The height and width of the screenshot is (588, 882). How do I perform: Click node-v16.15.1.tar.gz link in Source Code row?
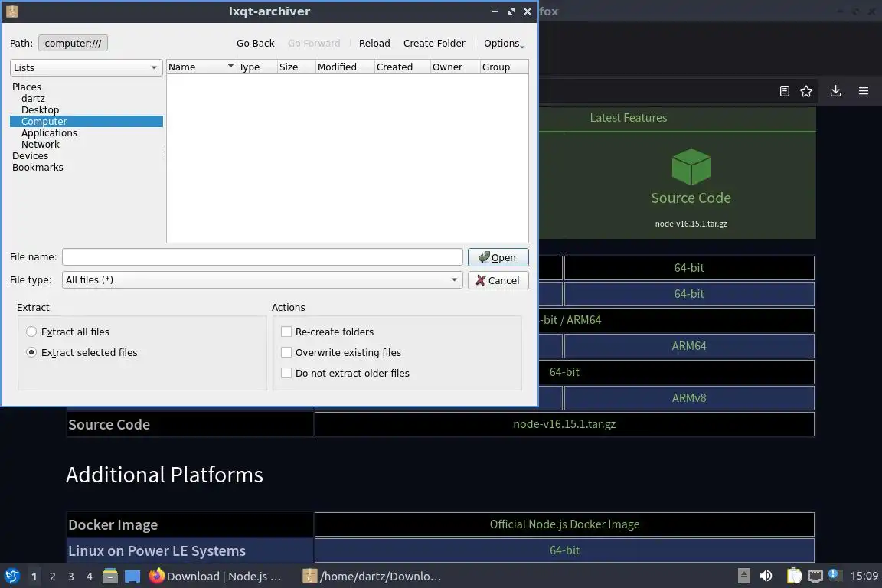tap(564, 424)
